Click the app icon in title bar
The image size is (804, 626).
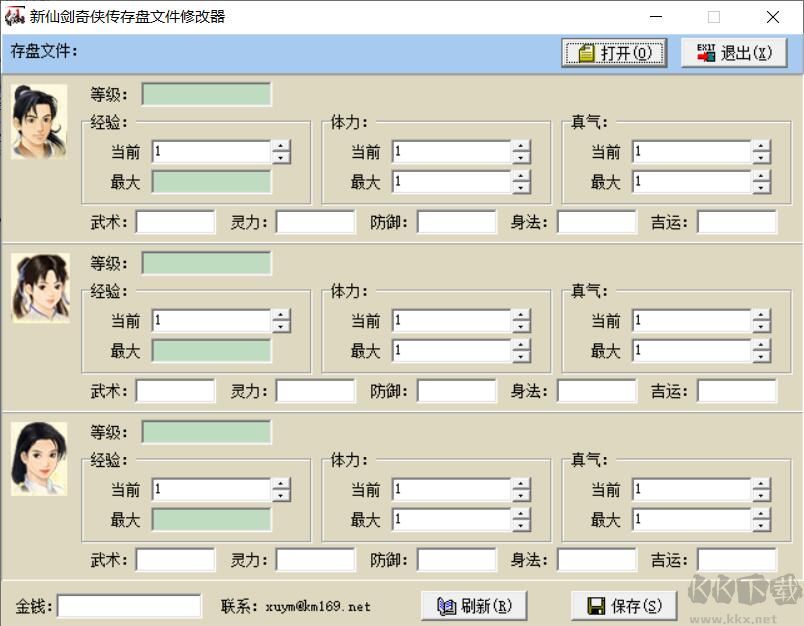[15, 16]
